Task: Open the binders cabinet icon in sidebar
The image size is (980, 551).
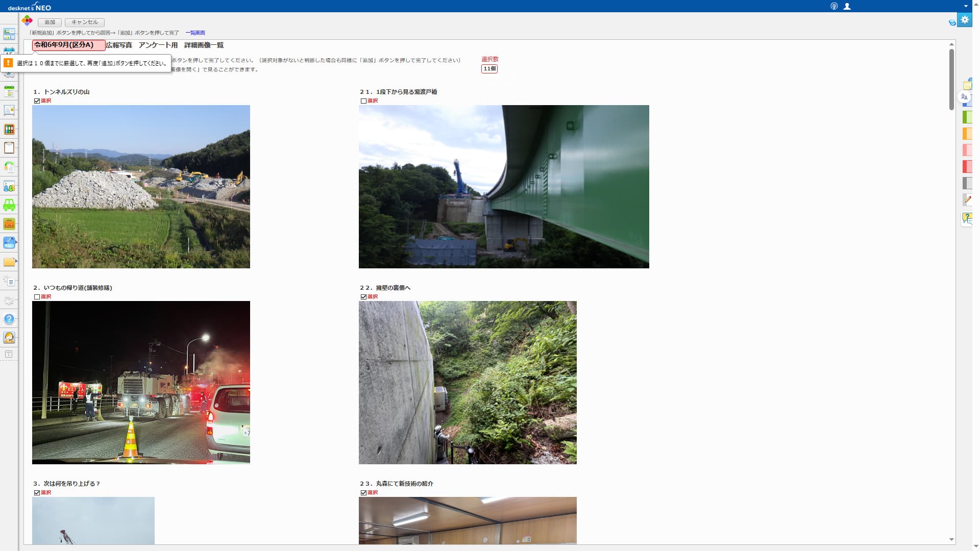Action: pos(9,130)
